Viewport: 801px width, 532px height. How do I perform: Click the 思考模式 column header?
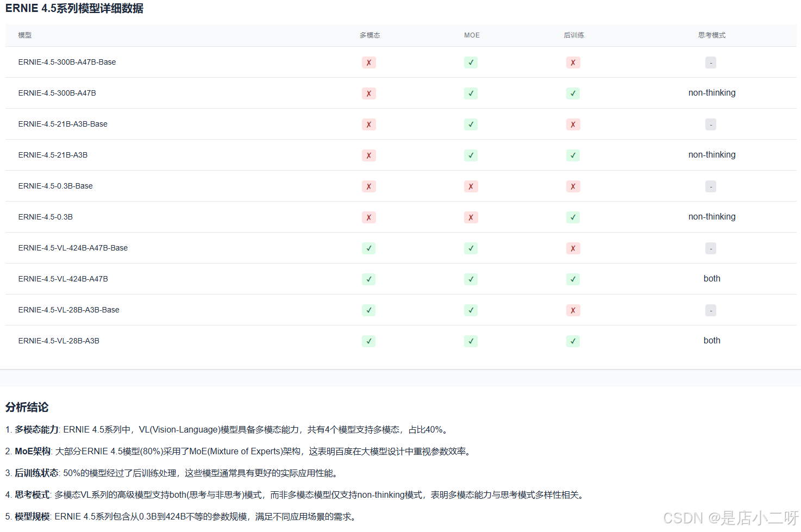pyautogui.click(x=712, y=35)
